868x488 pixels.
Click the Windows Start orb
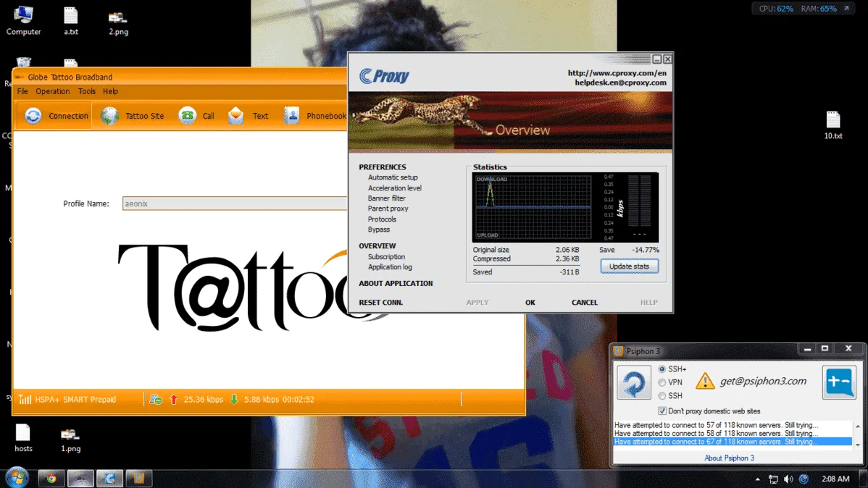pos(17,478)
